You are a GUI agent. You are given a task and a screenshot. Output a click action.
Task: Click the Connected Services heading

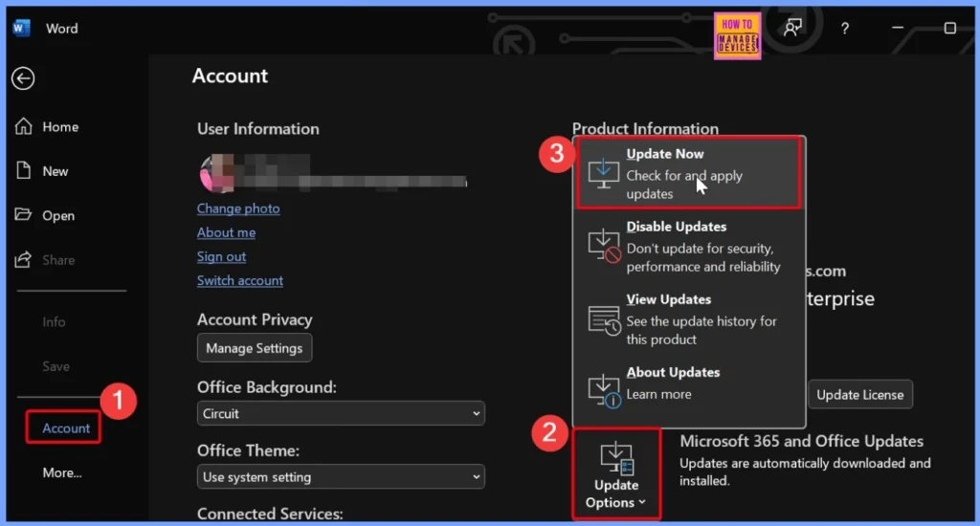coord(270,514)
